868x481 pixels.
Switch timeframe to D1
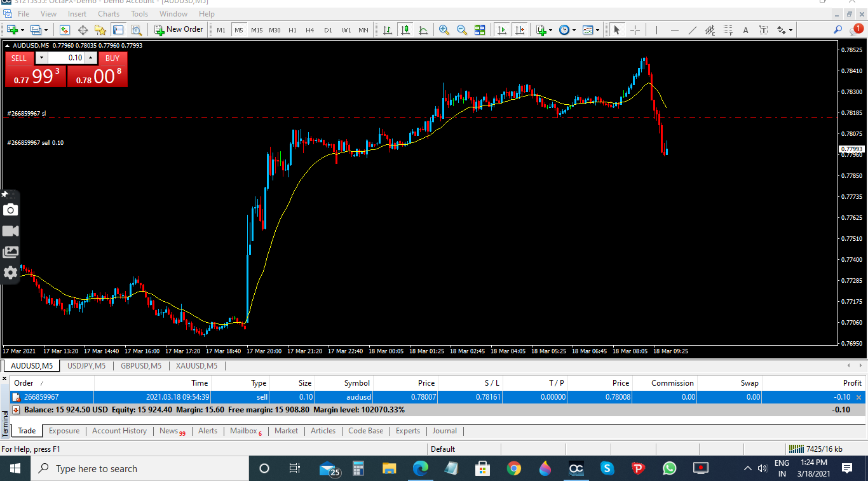click(x=328, y=30)
